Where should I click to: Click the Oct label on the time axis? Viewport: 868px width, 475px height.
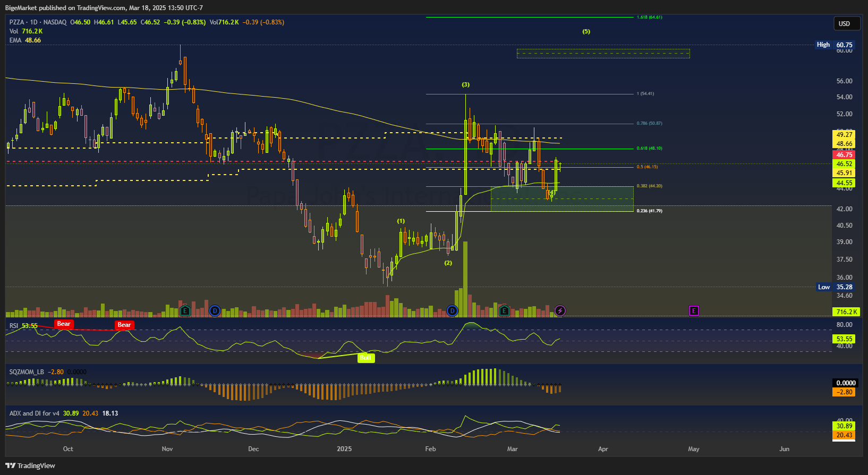coord(68,449)
